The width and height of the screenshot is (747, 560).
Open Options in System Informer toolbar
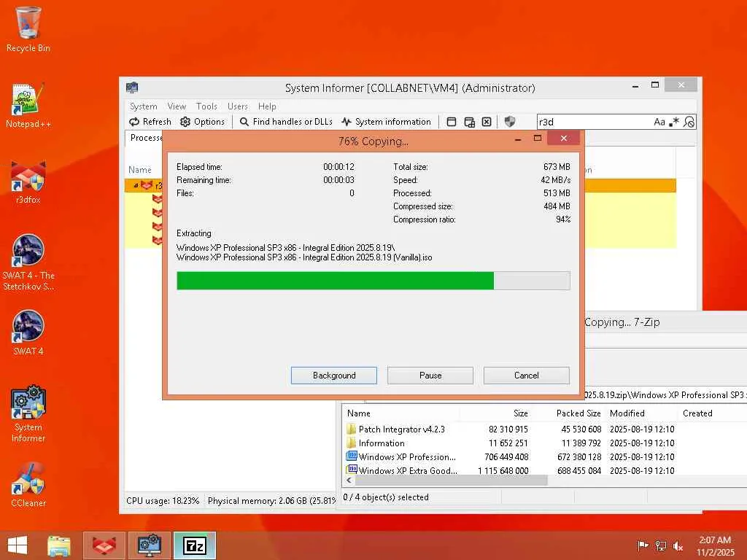[x=203, y=122]
